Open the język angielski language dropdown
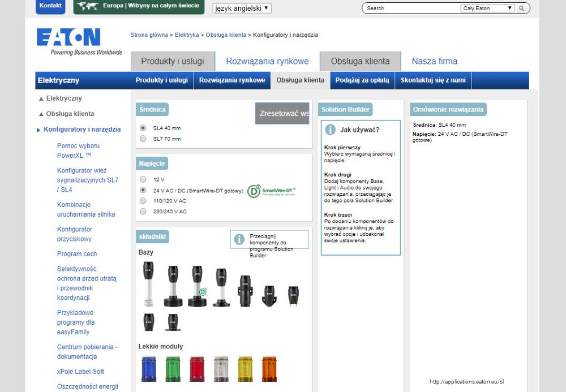 242,8
